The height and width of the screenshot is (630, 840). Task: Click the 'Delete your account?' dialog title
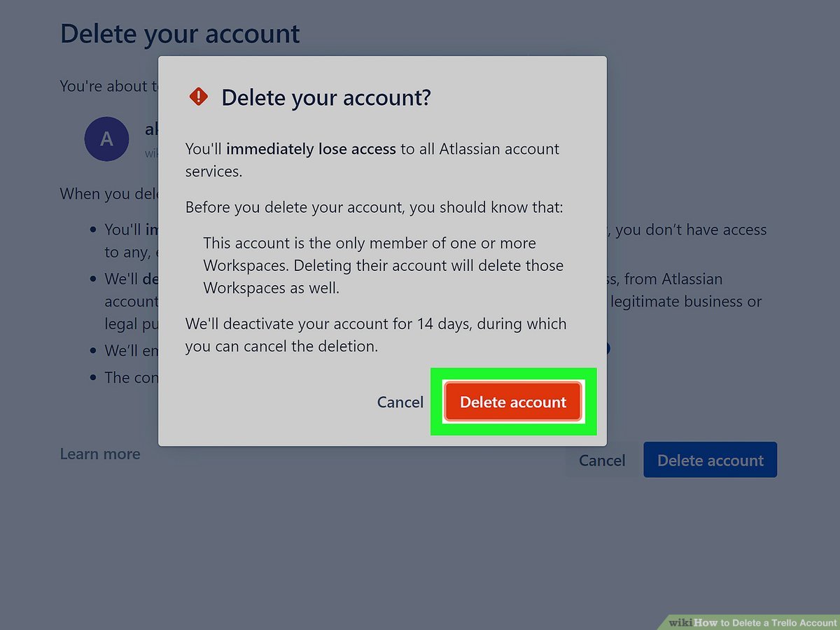point(325,97)
